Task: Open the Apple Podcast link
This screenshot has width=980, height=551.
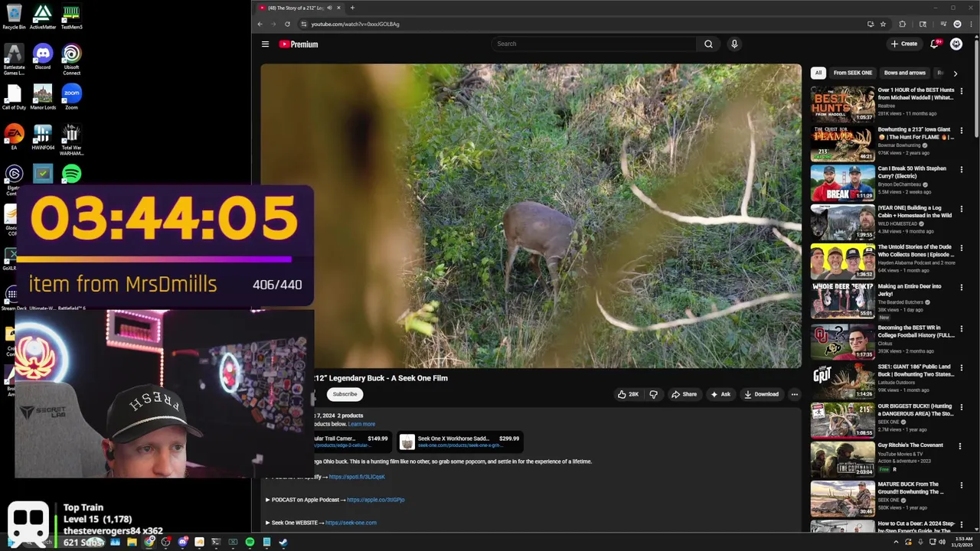Action: [x=375, y=500]
